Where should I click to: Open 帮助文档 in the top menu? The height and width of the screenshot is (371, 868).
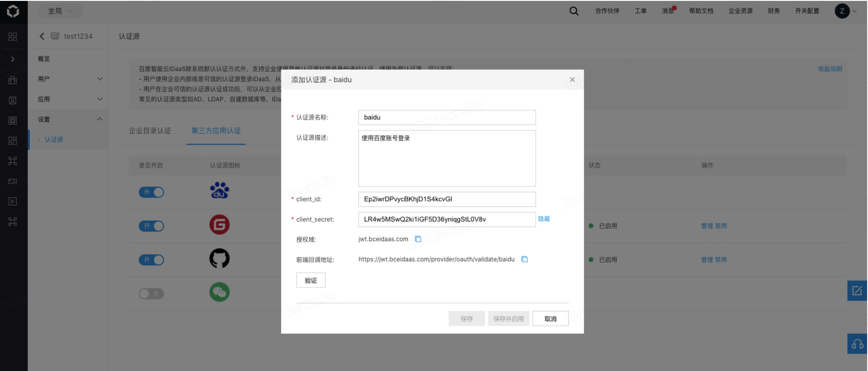pyautogui.click(x=701, y=11)
